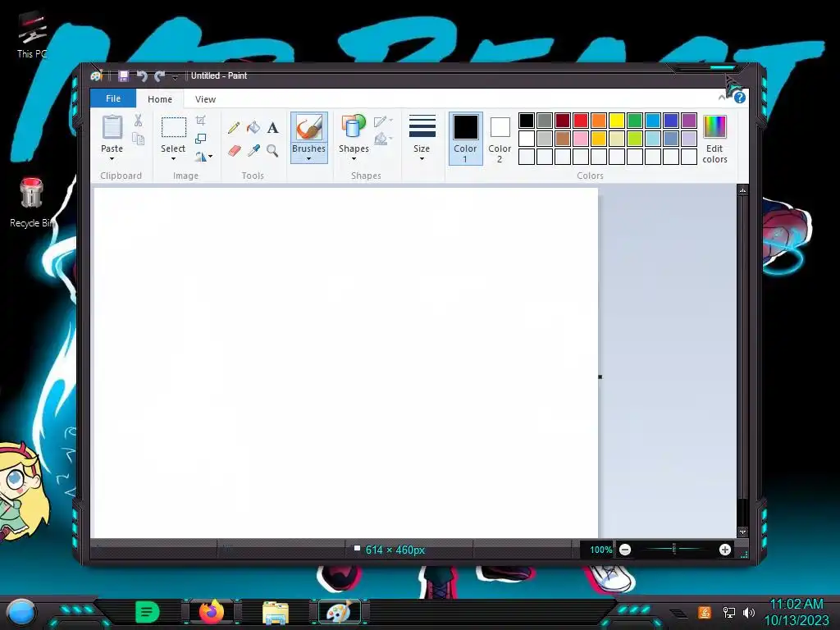The height and width of the screenshot is (630, 840).
Task: Pick the pink color swatch
Action: 581,139
